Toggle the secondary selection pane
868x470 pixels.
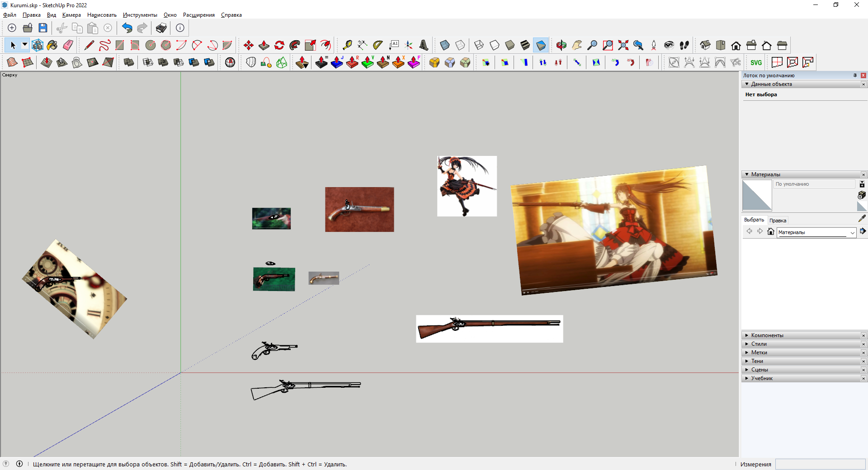pos(862,184)
